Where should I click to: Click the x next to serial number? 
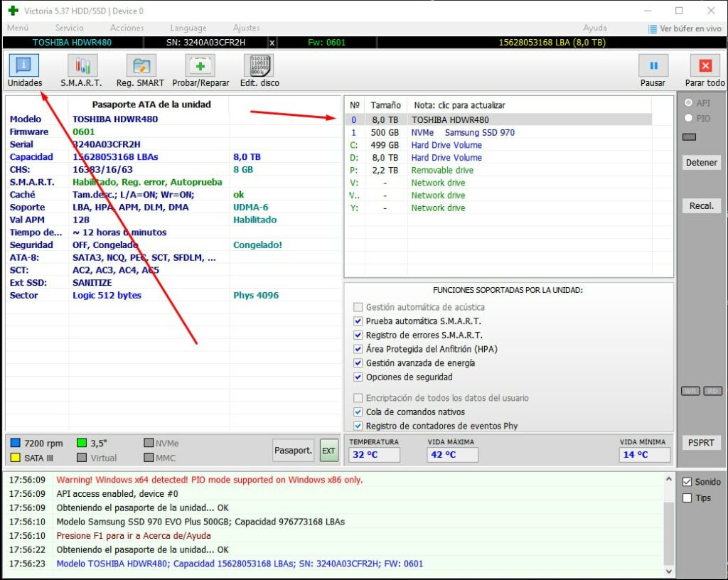[x=272, y=43]
